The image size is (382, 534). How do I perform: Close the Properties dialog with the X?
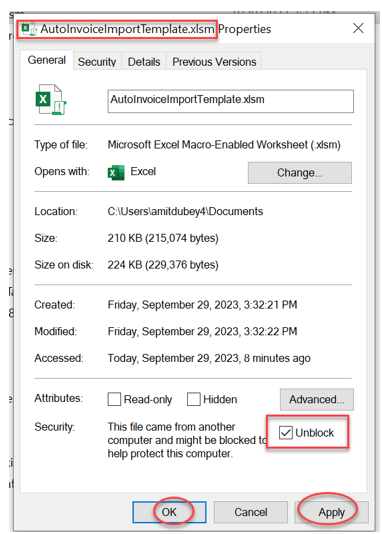click(358, 28)
